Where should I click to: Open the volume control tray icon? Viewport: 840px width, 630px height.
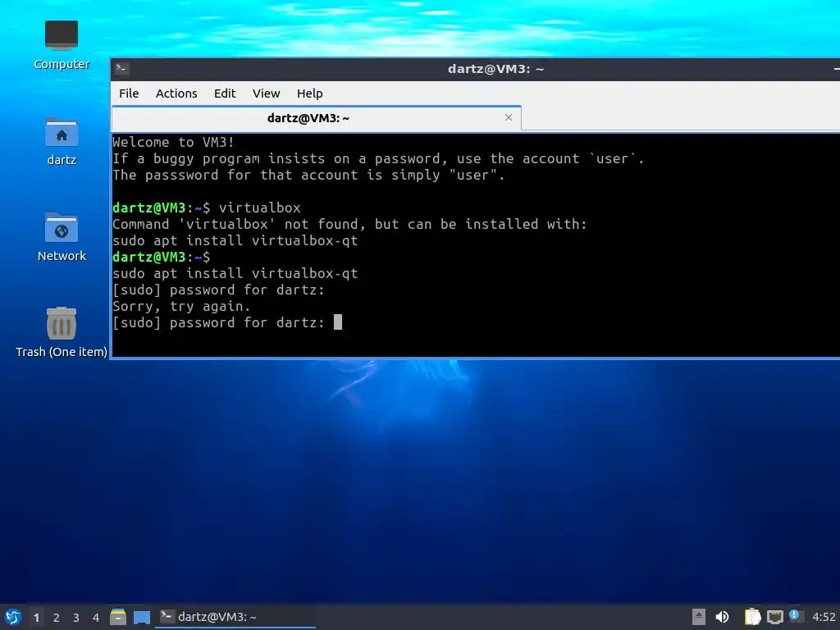(x=722, y=617)
